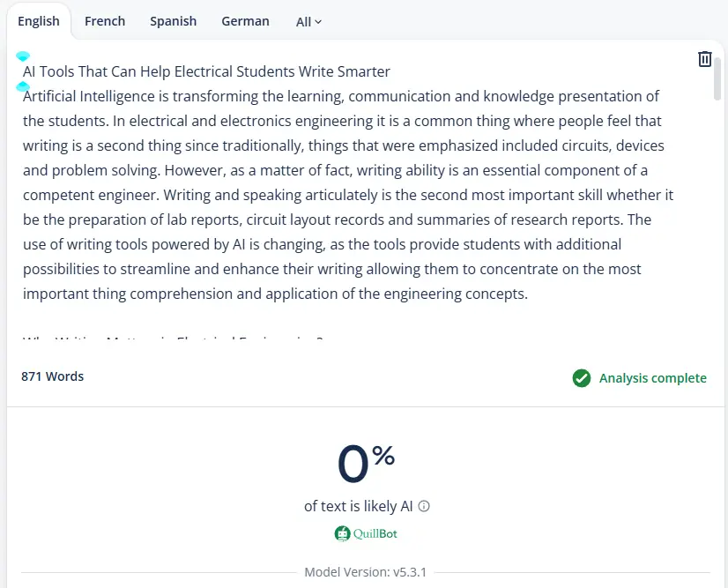Switch to the French tab
Image resolution: width=728 pixels, height=588 pixels.
click(105, 21)
